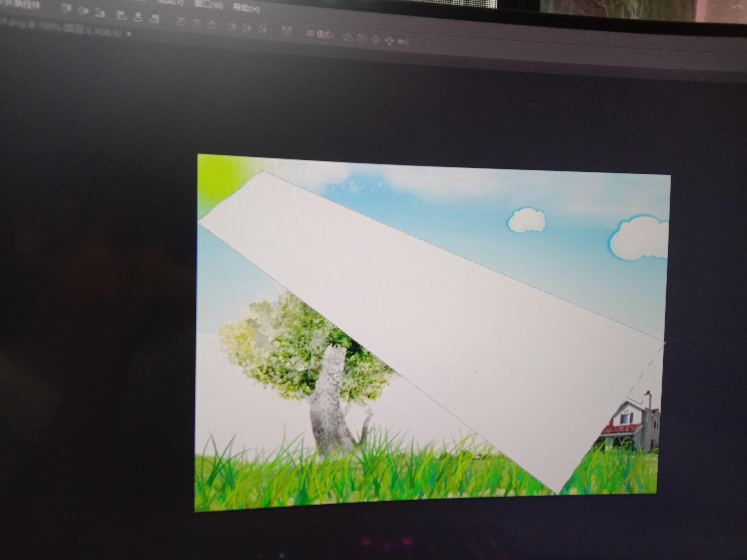Select the 3D slide object mode icon
The width and height of the screenshot is (747, 560).
[x=389, y=41]
